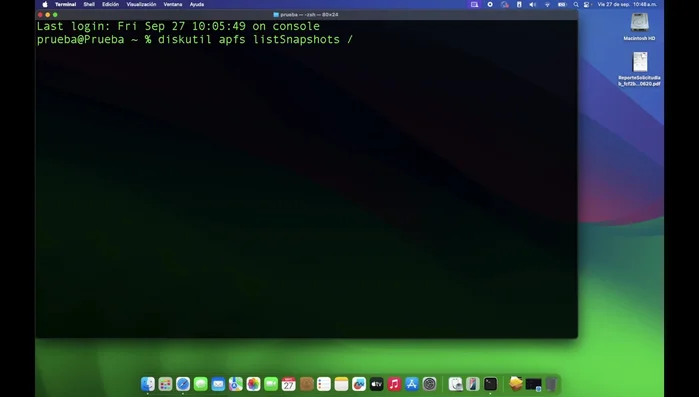Open iPhone Mirroring in the Dock
The height and width of the screenshot is (397, 699).
pos(473,384)
